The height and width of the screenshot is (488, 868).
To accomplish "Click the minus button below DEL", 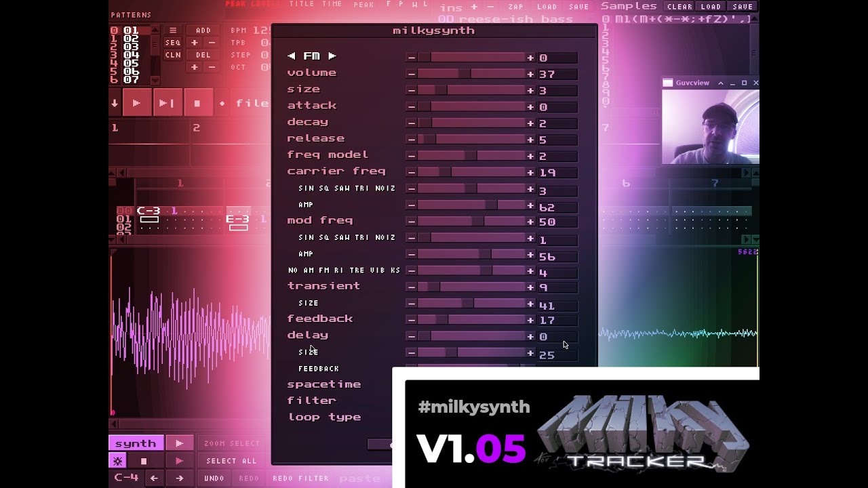I will coord(212,67).
